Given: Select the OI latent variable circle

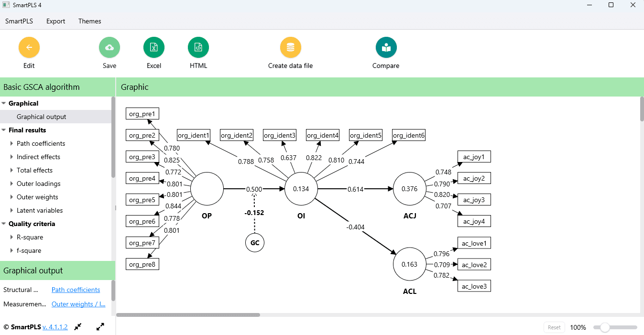Looking at the screenshot, I should [301, 189].
